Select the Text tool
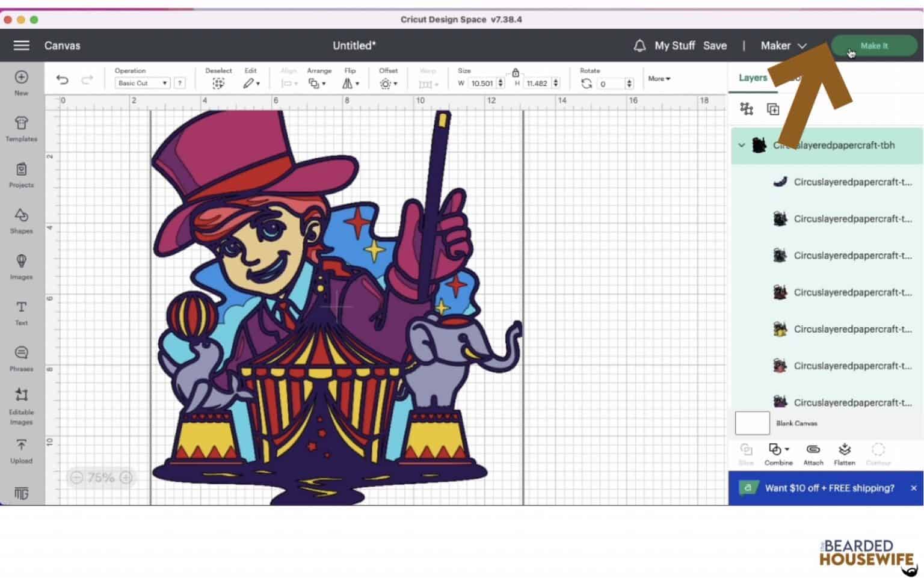This screenshot has width=924, height=587. pos(21,312)
